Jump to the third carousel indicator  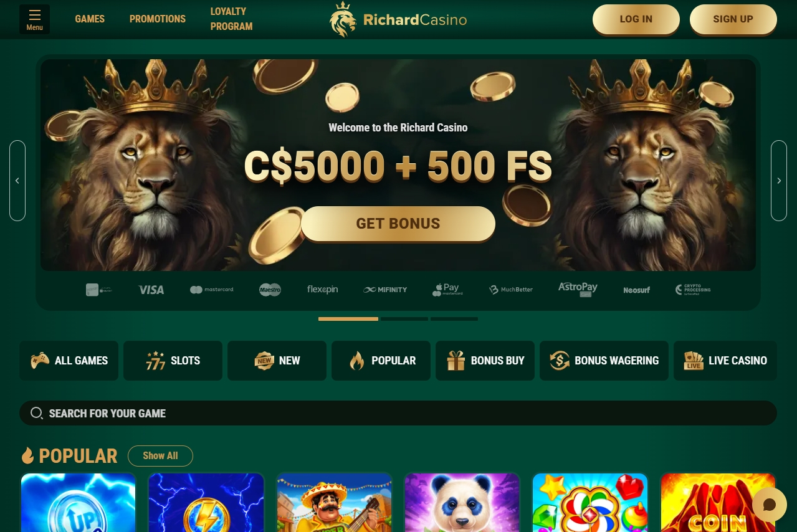click(454, 319)
